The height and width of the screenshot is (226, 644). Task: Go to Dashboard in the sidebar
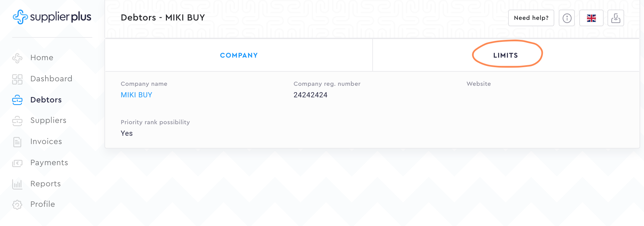pos(51,79)
